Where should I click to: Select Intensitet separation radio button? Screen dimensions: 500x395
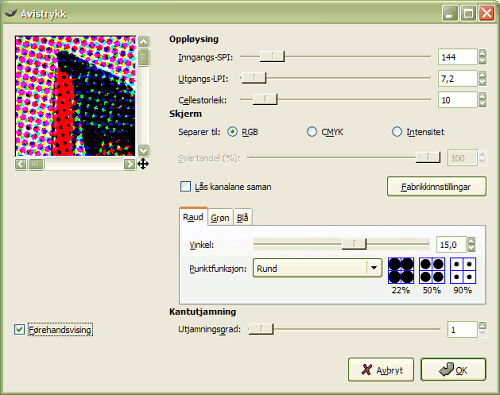pos(397,132)
